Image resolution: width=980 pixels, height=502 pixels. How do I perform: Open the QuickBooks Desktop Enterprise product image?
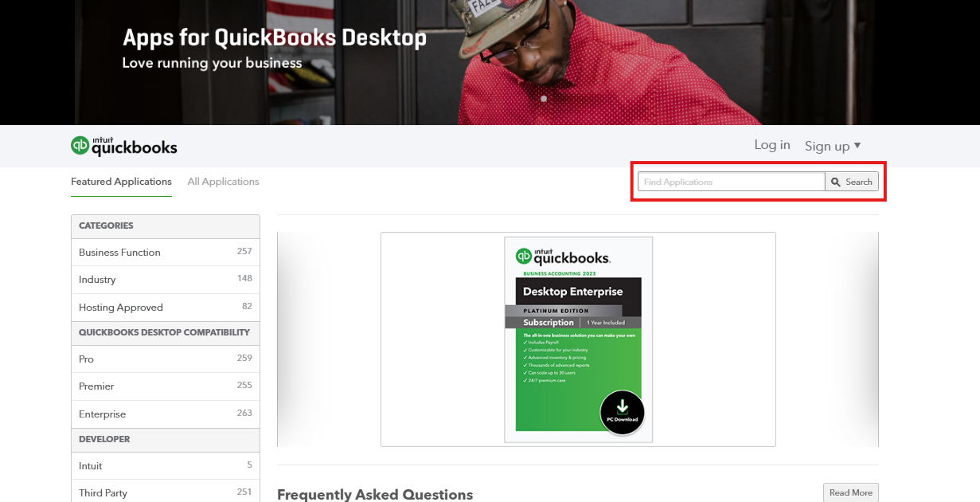coord(578,339)
